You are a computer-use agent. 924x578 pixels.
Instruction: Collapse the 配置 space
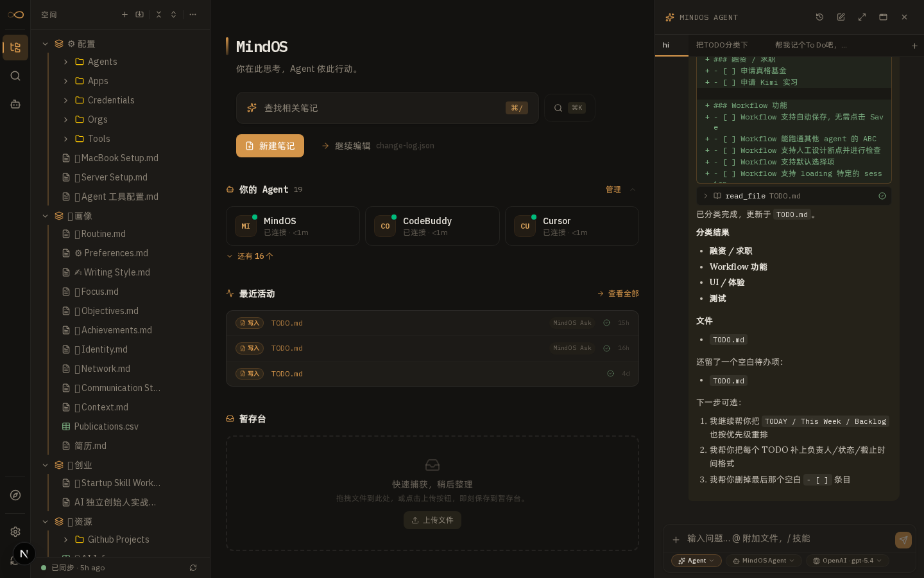click(x=45, y=44)
